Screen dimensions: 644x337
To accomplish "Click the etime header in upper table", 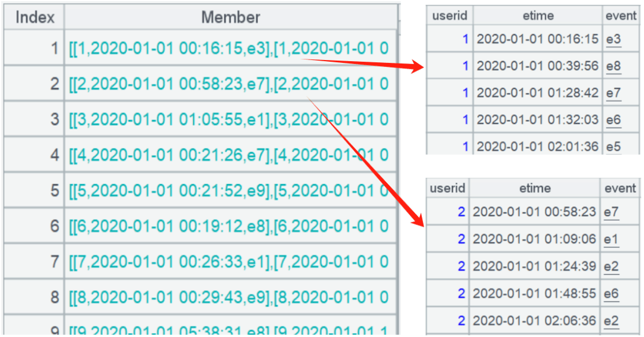I will [538, 16].
